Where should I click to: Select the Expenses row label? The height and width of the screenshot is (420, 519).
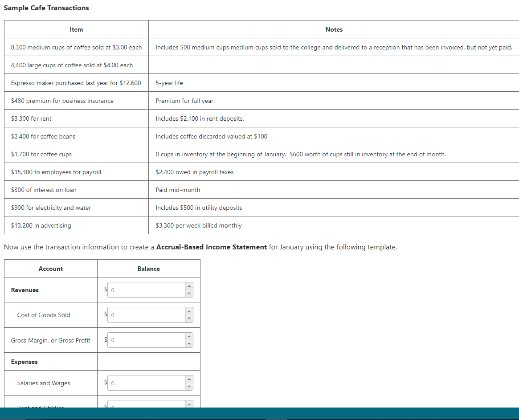[x=25, y=362]
